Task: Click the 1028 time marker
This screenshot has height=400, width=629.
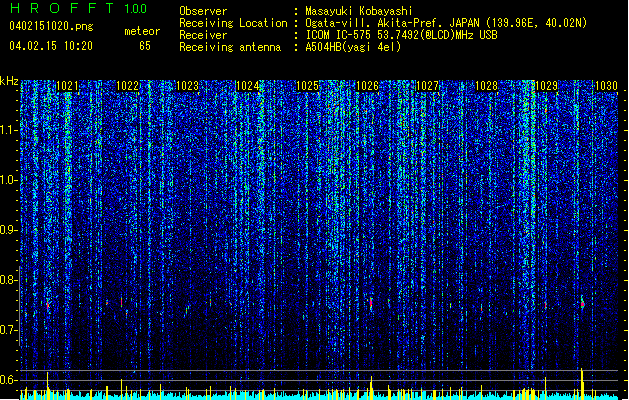Action: 487,86
